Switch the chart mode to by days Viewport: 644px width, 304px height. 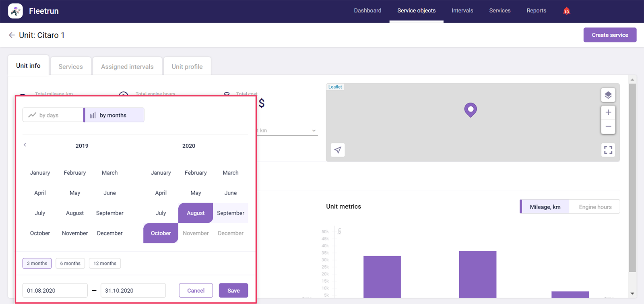[x=53, y=115]
